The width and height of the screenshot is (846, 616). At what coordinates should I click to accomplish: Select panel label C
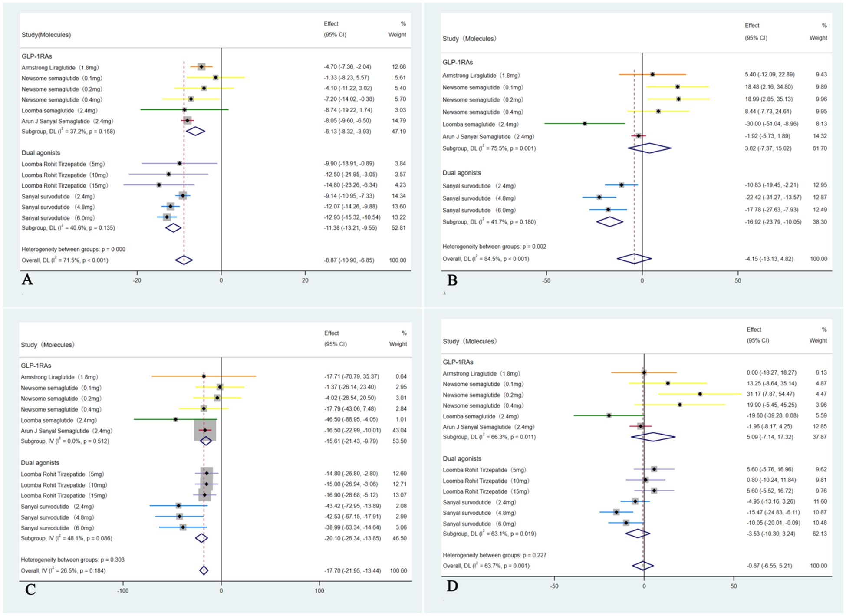(x=30, y=589)
